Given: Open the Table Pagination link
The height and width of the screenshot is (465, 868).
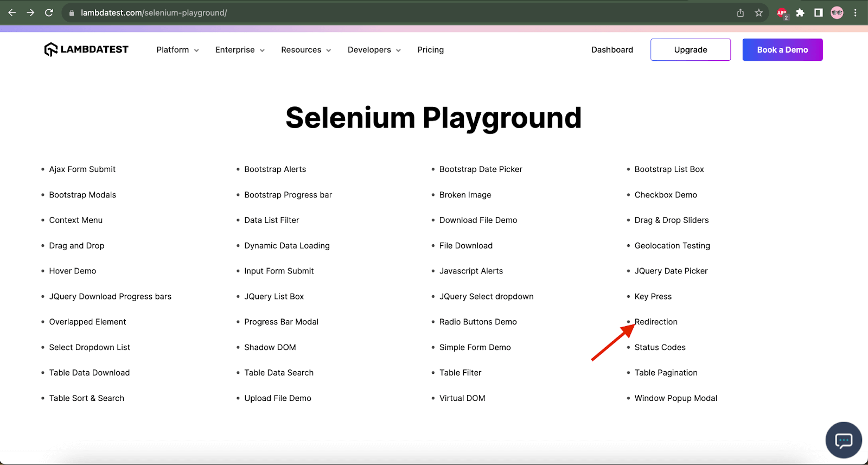Looking at the screenshot, I should [666, 373].
